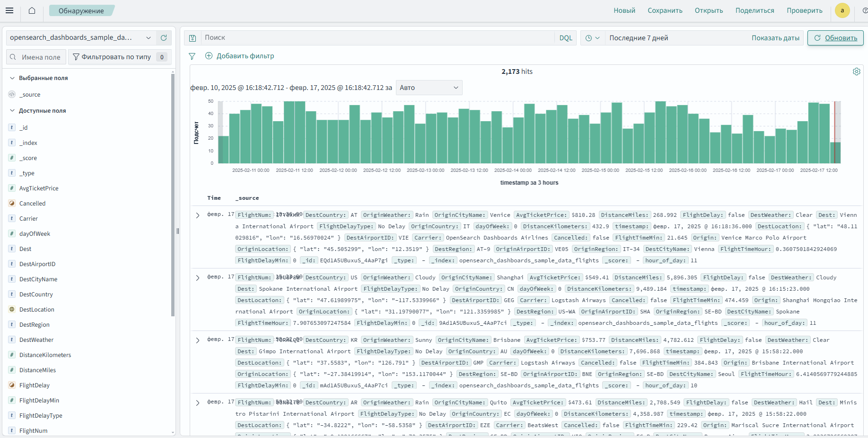Open the clock quick time menu
The image size is (868, 438).
(592, 38)
